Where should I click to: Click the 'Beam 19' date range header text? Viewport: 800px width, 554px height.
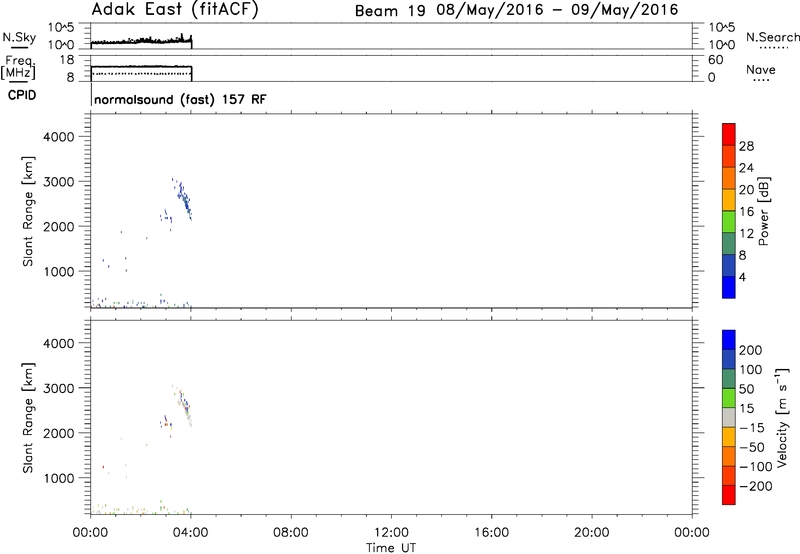pyautogui.click(x=516, y=10)
